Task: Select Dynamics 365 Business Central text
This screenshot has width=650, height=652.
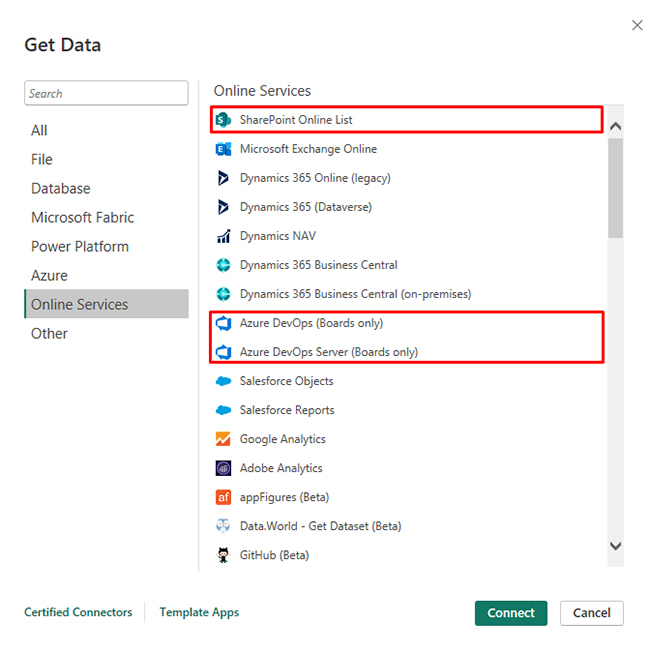Action: pyautogui.click(x=319, y=265)
